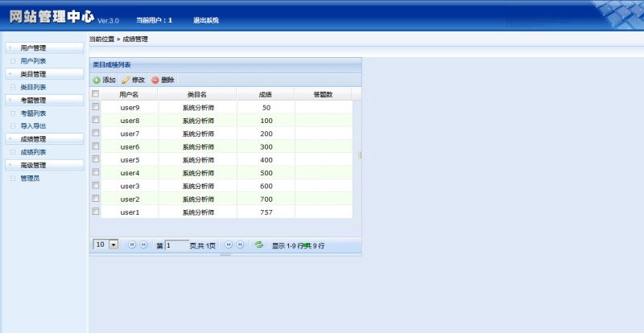Click the red 删除 (delete) icon
Image resolution: width=644 pixels, height=333 pixels.
(155, 80)
